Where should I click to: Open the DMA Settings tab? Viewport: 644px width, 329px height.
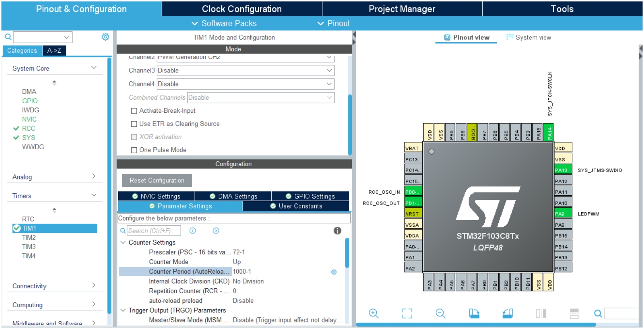[x=233, y=196]
